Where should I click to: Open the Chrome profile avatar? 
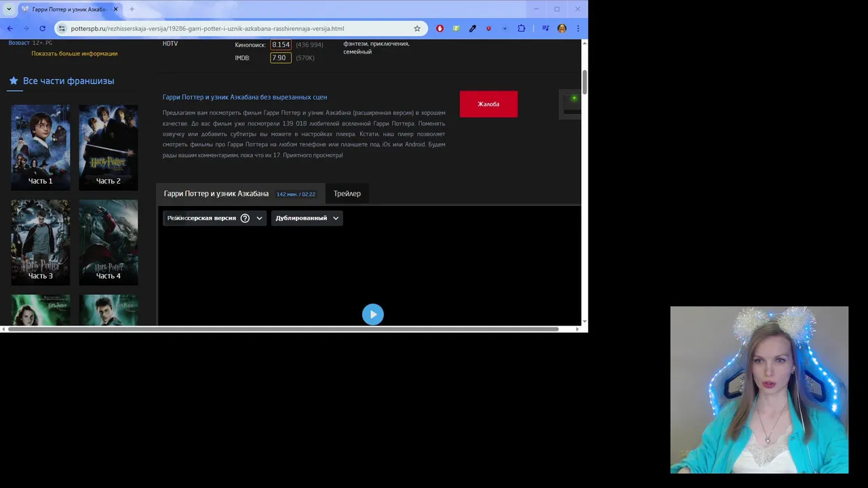(561, 28)
